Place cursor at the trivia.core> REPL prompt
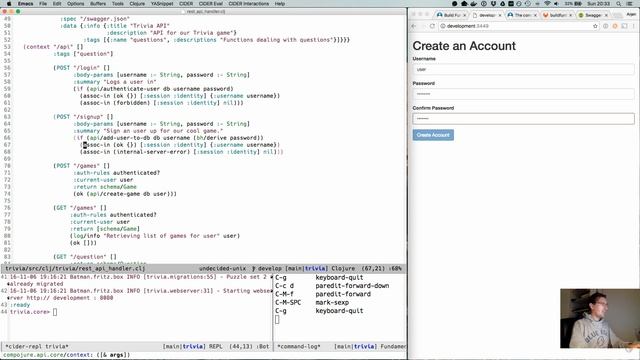640x360 pixels. pos(55,312)
